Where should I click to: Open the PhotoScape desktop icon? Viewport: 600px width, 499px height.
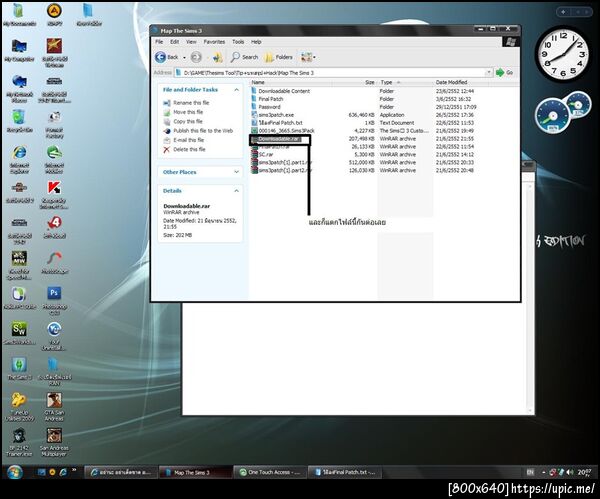[x=54, y=263]
